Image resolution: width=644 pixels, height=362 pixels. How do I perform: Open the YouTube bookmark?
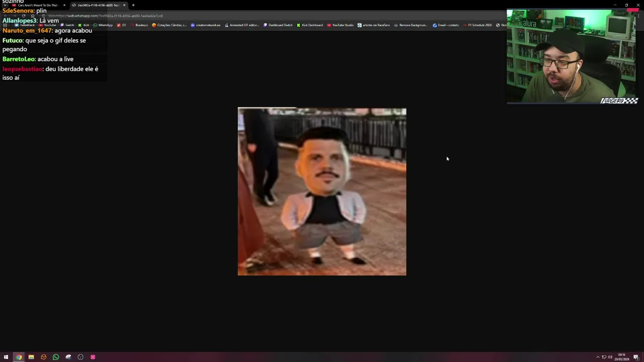(x=47, y=25)
